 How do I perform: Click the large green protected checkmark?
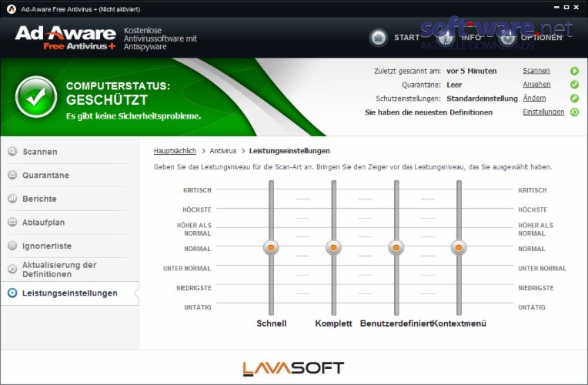pyautogui.click(x=36, y=97)
